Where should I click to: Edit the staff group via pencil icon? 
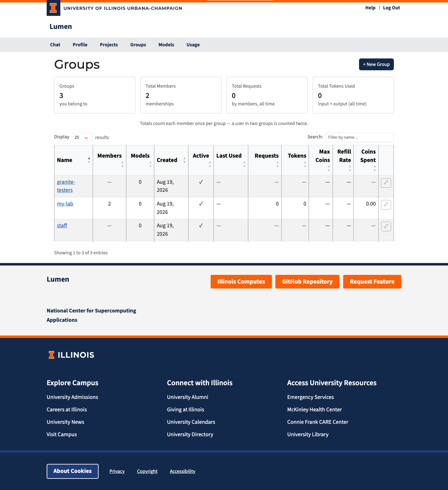point(386,226)
